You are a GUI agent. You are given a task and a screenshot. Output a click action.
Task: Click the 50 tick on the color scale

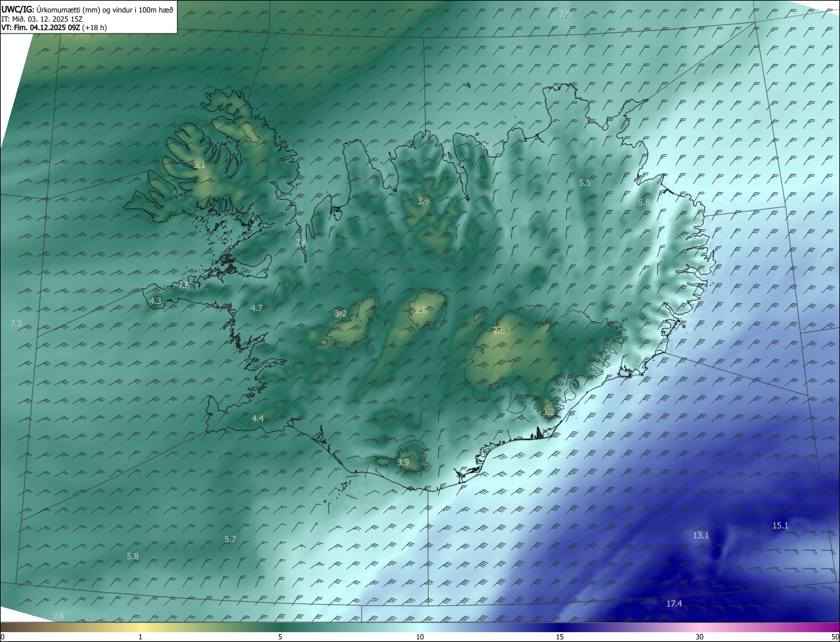835,637
